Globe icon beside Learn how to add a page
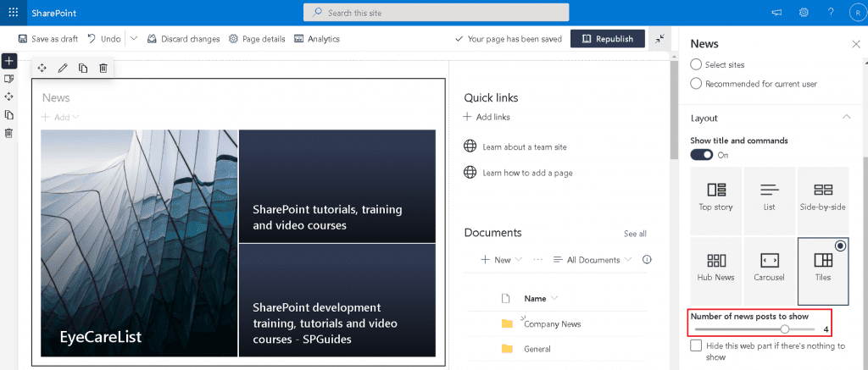 (x=470, y=173)
